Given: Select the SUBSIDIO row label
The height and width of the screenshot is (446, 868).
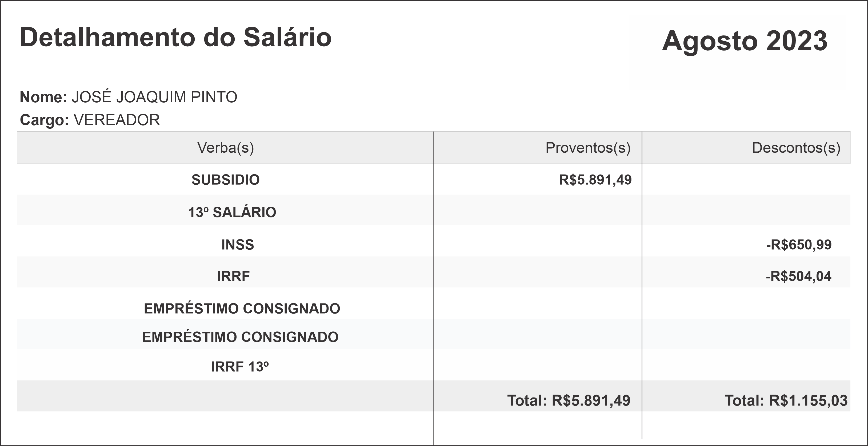Looking at the screenshot, I should point(225,180).
